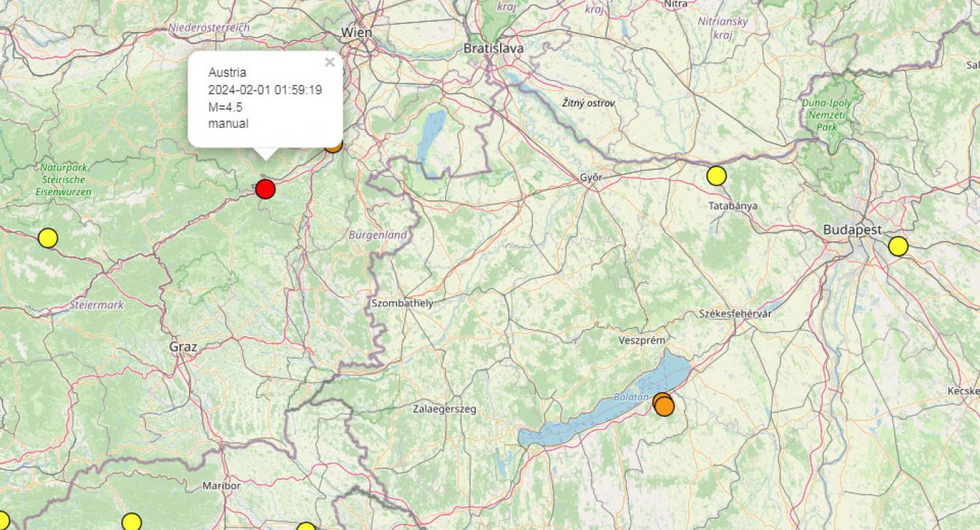Viewport: 980px width, 530px height.
Task: Click the Zalaegerszeg city label
Action: pos(444,409)
